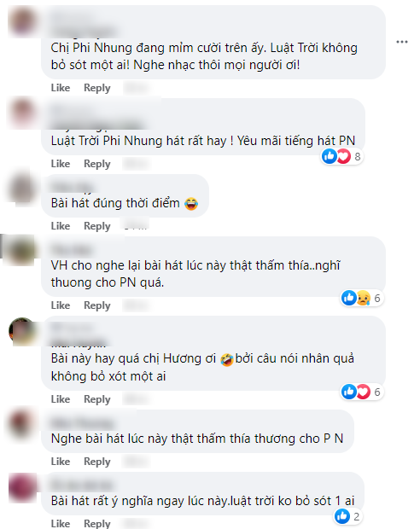Click reaction icons with count 8
Image resolution: width=420 pixels, height=529 pixels.
pos(341,156)
